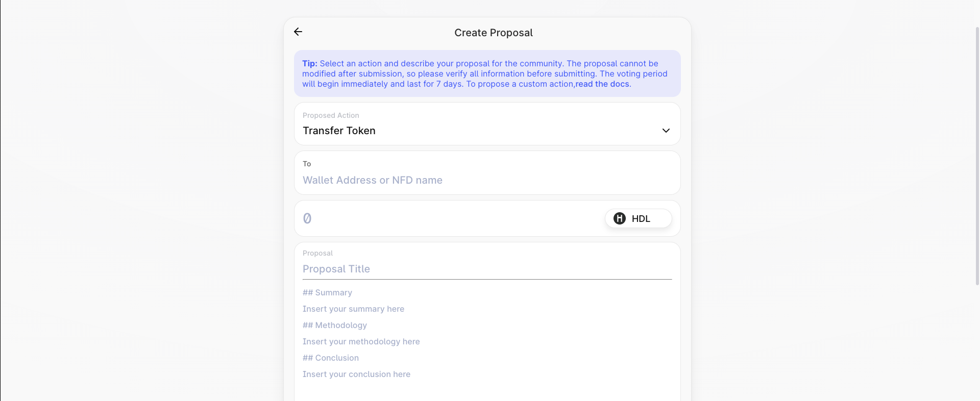The image size is (980, 401).
Task: Click the back arrow icon
Action: point(298,32)
